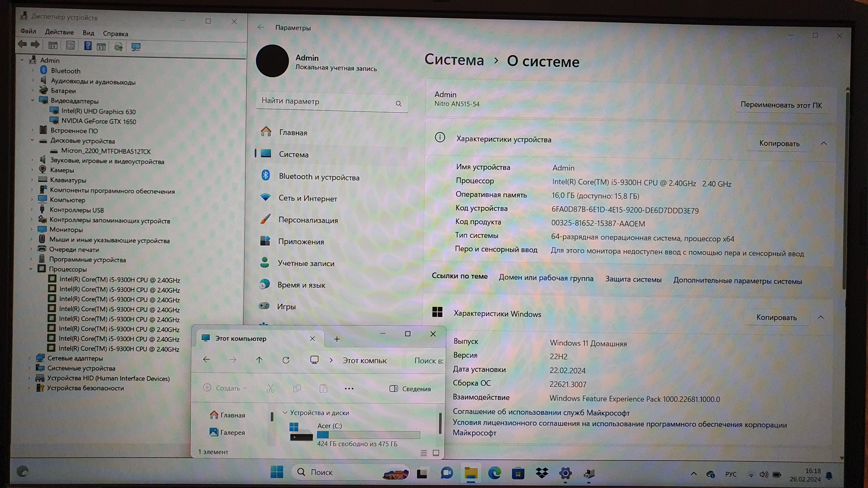
Task: Open Dropbox from the taskbar
Action: point(542,473)
